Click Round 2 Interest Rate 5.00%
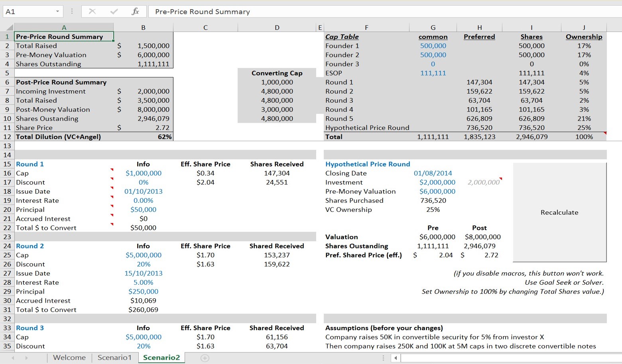Screen dimensions: 622x364 tap(144, 282)
